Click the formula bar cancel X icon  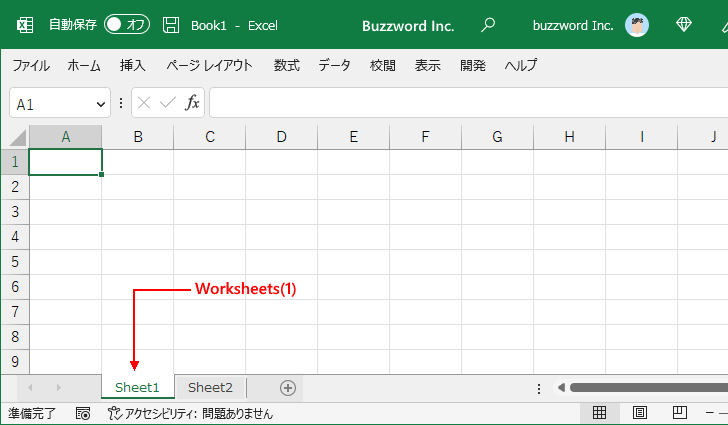pyautogui.click(x=144, y=103)
